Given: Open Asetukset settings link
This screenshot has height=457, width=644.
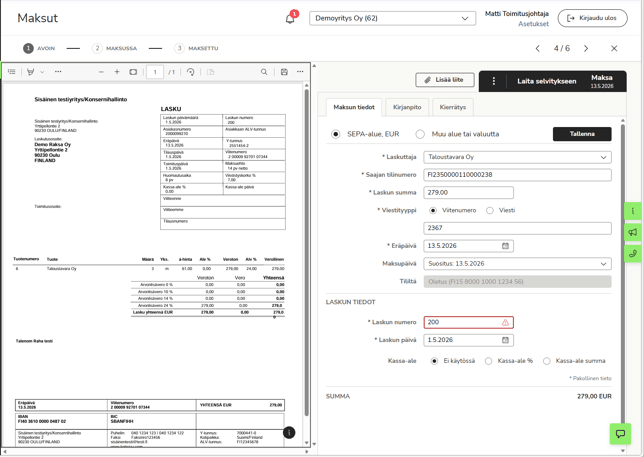Looking at the screenshot, I should [x=533, y=24].
